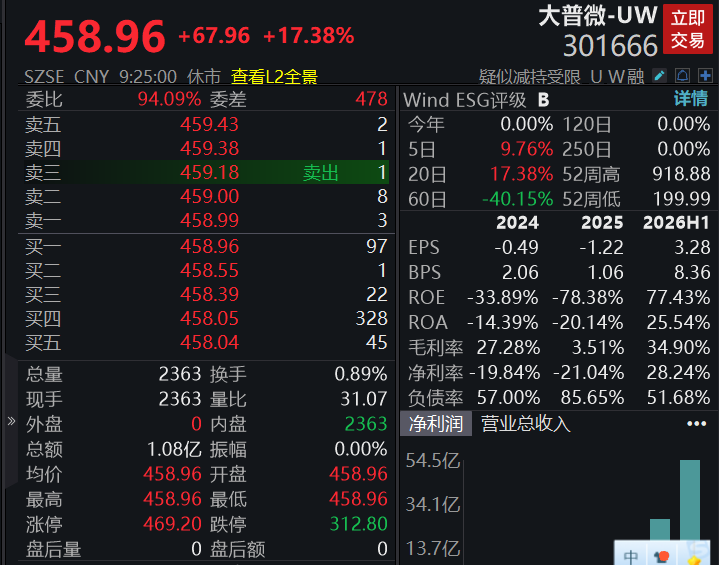
Task: Select the 买五 price 458.04
Action: click(x=209, y=342)
